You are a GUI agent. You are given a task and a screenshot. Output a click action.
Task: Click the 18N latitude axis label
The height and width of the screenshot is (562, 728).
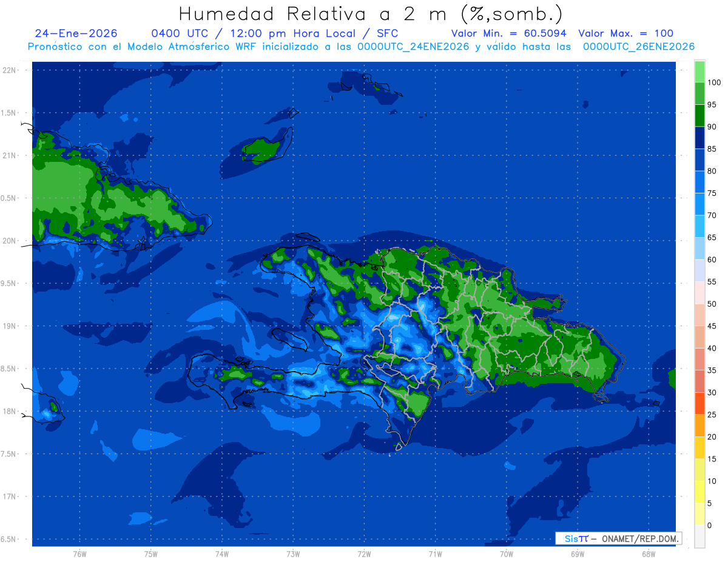click(9, 412)
